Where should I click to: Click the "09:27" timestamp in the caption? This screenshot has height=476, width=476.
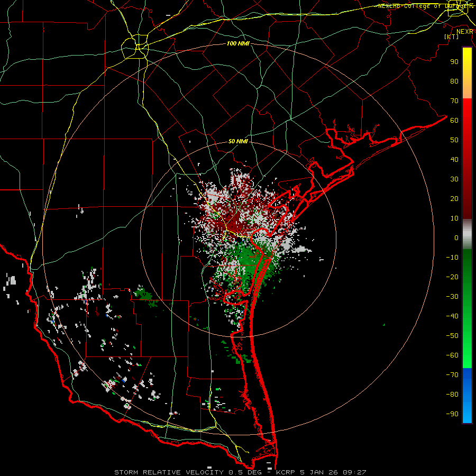[354, 472]
